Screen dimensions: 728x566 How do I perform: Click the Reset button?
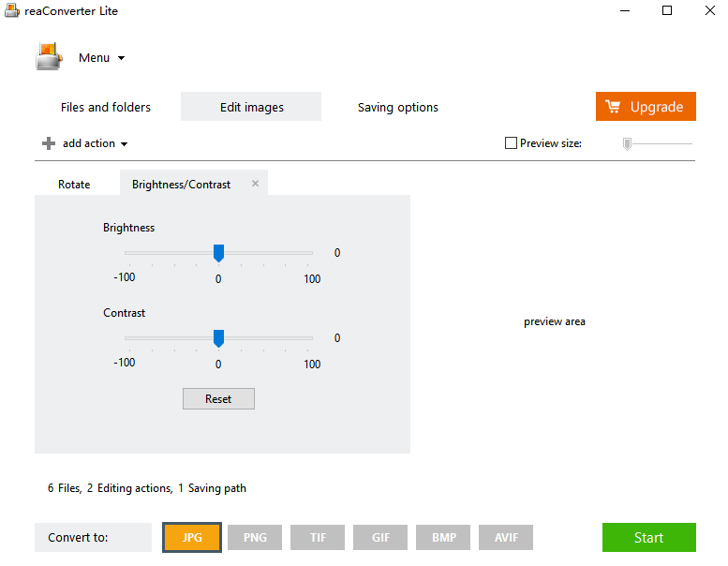[x=218, y=399]
